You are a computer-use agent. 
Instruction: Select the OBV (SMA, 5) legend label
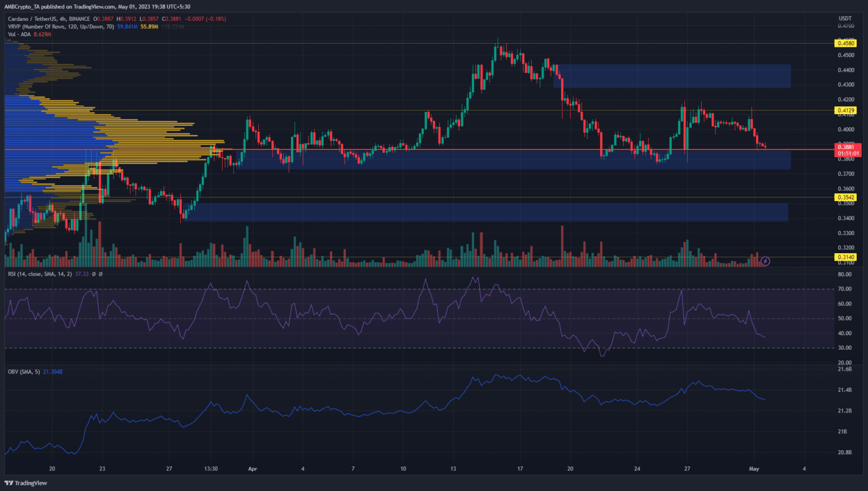[24, 372]
